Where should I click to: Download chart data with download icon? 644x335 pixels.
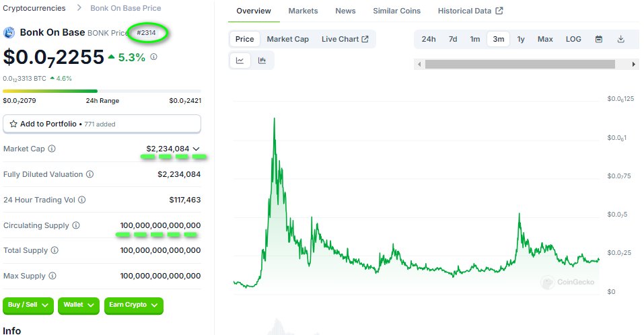tap(621, 39)
